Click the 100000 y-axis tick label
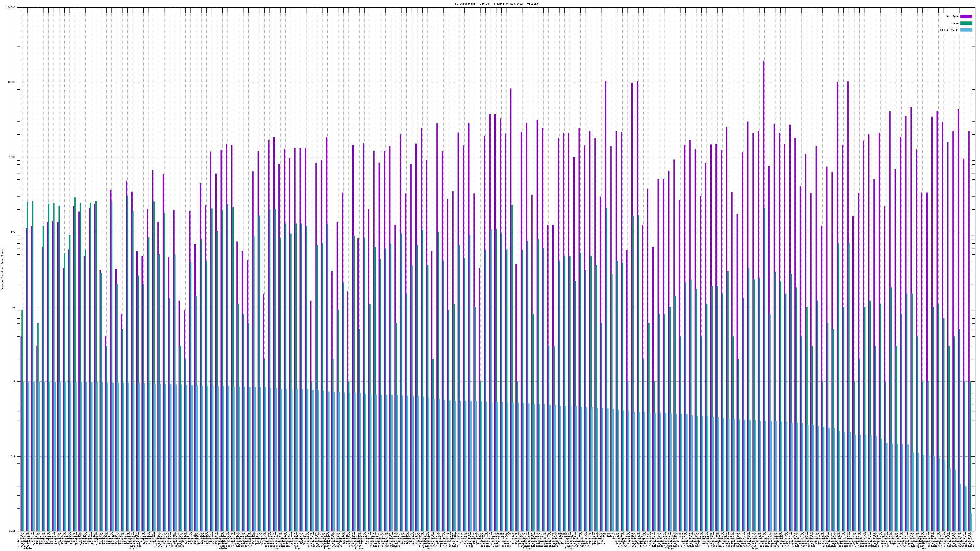The image size is (980, 551). point(11,8)
